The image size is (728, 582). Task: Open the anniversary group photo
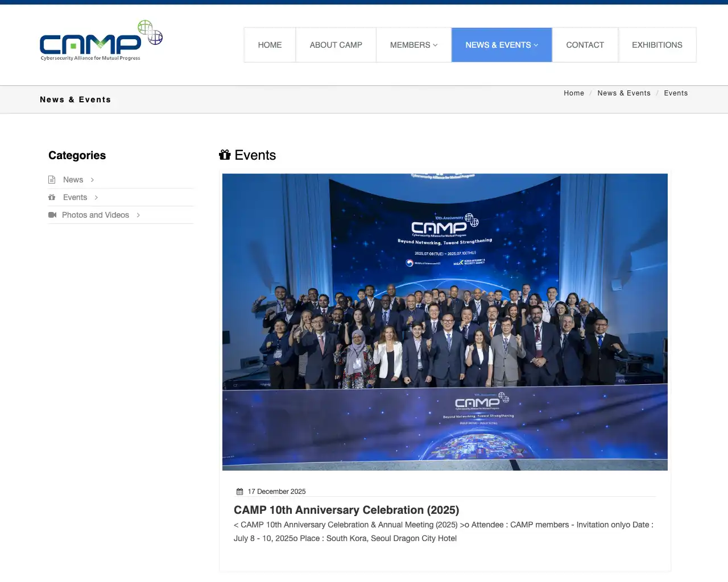click(x=445, y=322)
